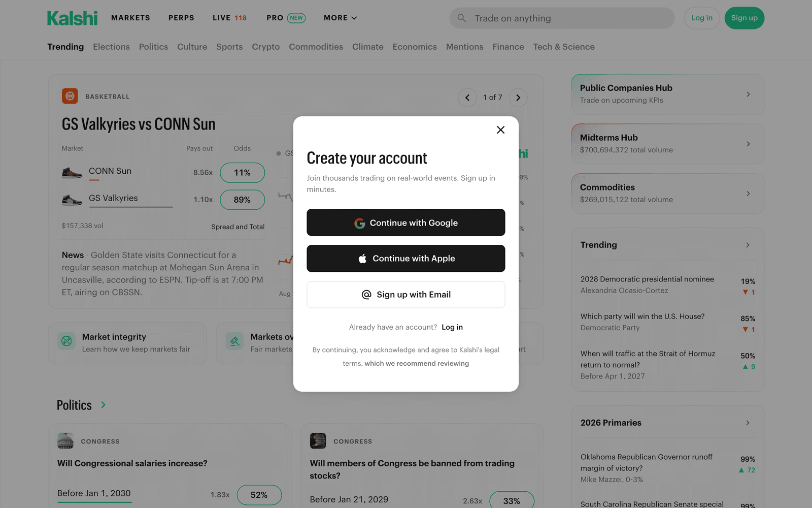The height and width of the screenshot is (508, 812).
Task: Select the CONN Sun 11% odds button
Action: click(x=242, y=173)
